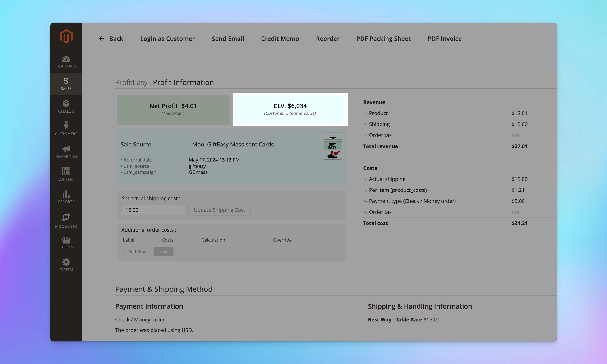This screenshot has width=607, height=364.
Task: Click Update Shipping Cost button
Action: [219, 210]
